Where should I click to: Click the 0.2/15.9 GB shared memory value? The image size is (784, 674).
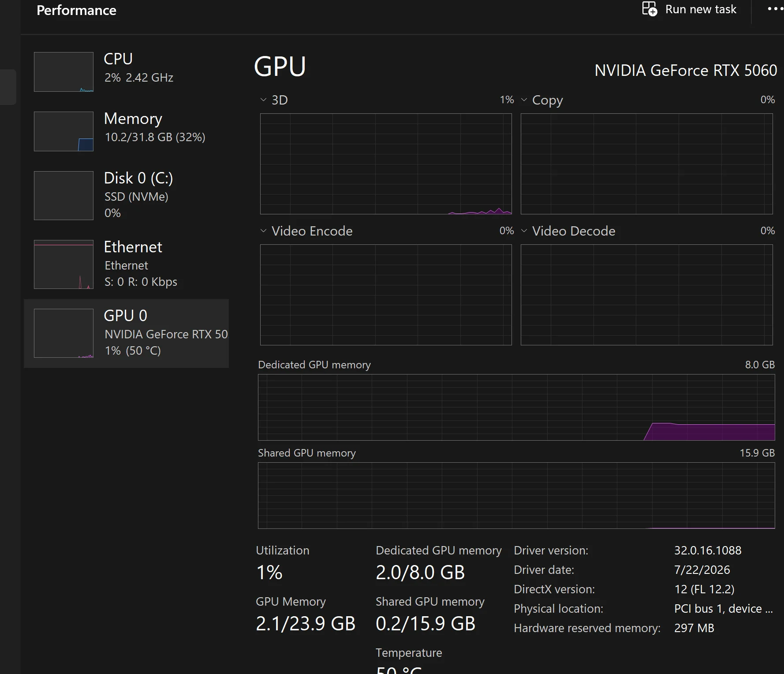[426, 624]
